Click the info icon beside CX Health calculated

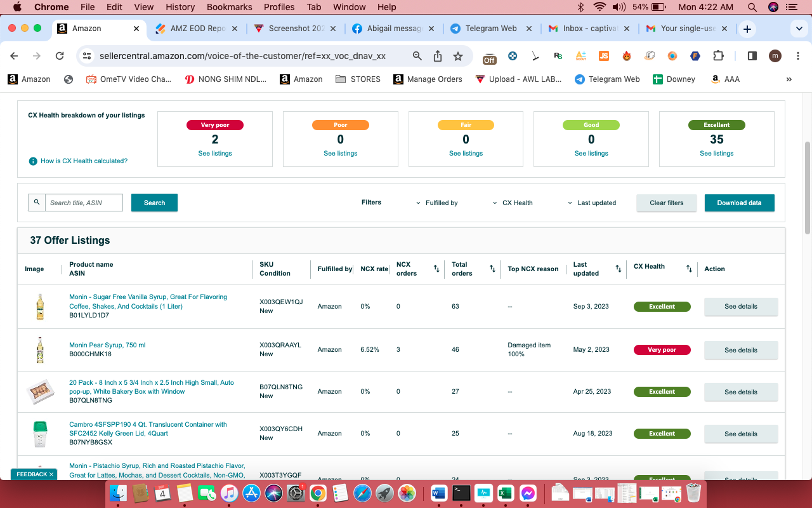[x=33, y=161]
